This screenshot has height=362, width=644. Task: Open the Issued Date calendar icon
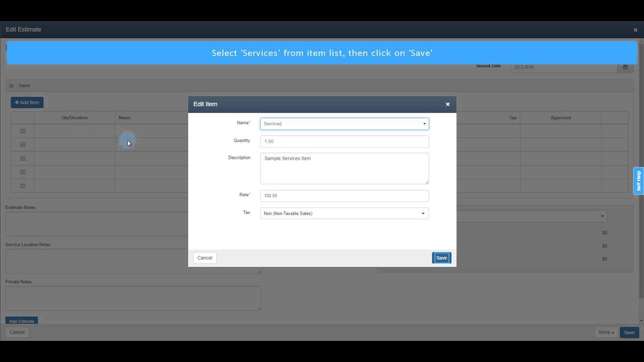tap(625, 67)
